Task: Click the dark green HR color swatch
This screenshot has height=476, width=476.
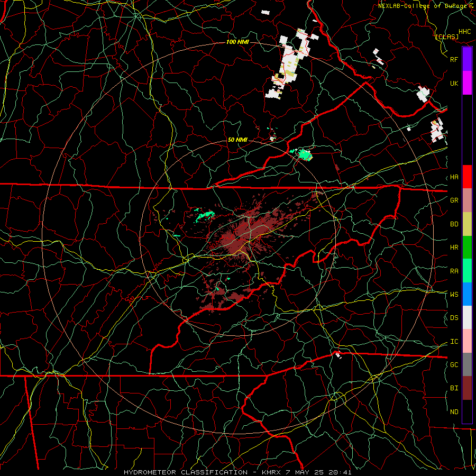Action: (x=467, y=248)
